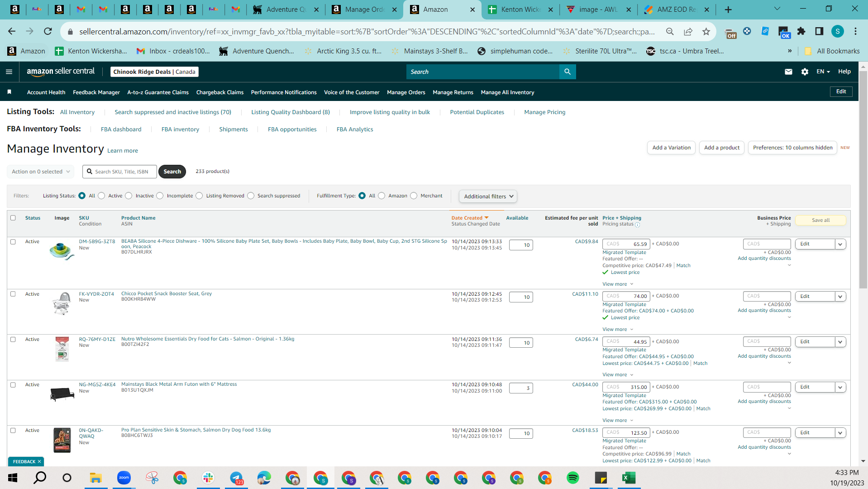Screen dimensions: 868x489
Task: Click the Search SKU, Title, ISBN field
Action: pos(119,172)
